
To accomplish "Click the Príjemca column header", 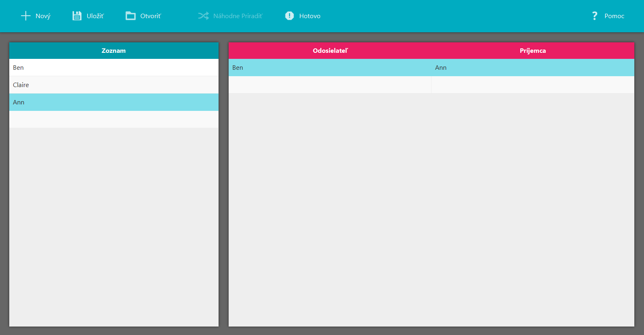I will point(532,51).
